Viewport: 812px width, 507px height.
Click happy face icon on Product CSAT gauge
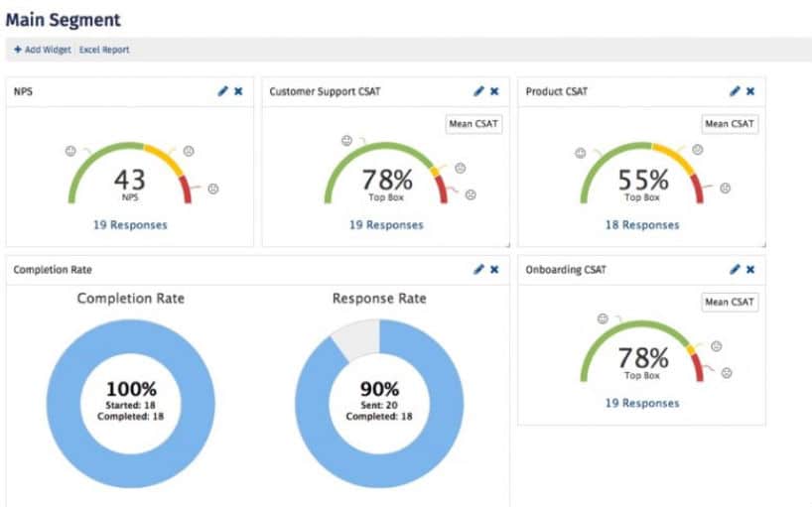coord(581,153)
